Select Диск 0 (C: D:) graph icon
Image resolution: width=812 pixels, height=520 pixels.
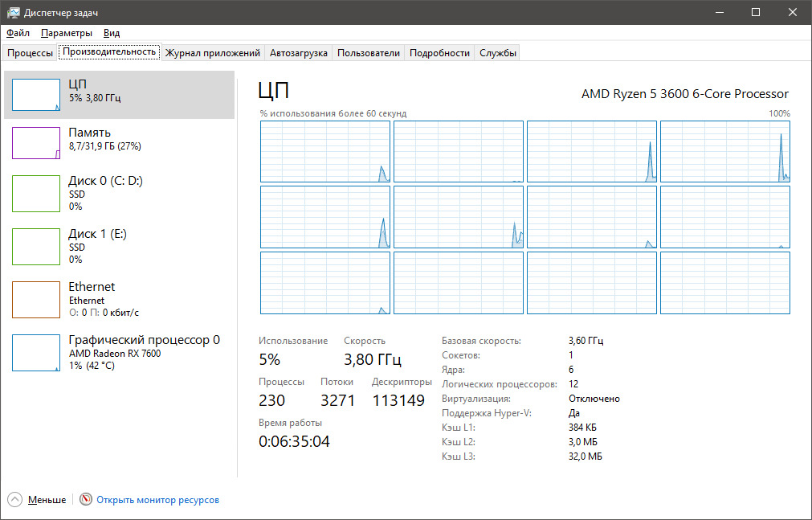coord(36,194)
